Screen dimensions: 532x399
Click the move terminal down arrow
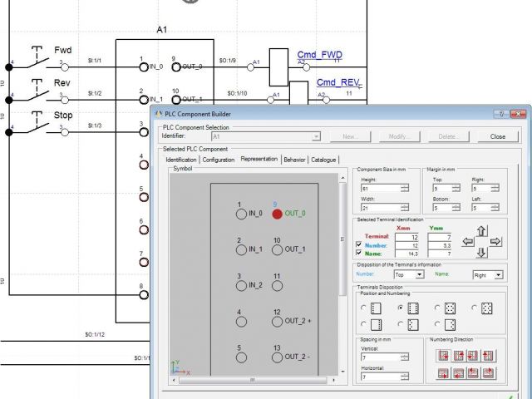click(482, 253)
